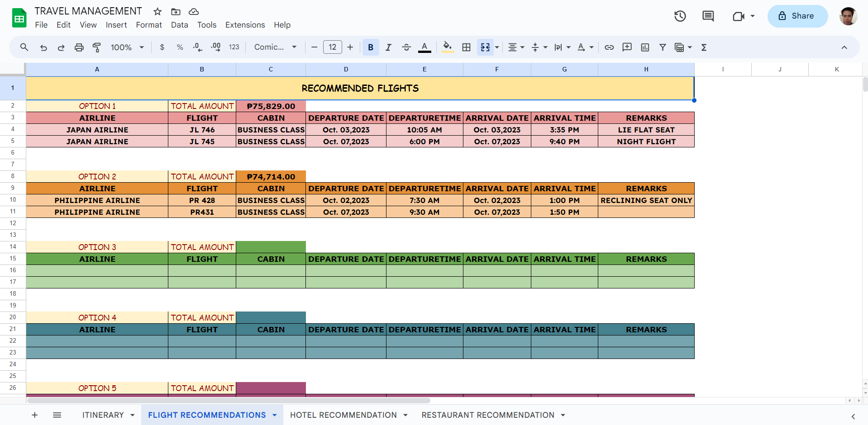Open fill color bucket
This screenshot has width=868, height=425.
point(448,47)
